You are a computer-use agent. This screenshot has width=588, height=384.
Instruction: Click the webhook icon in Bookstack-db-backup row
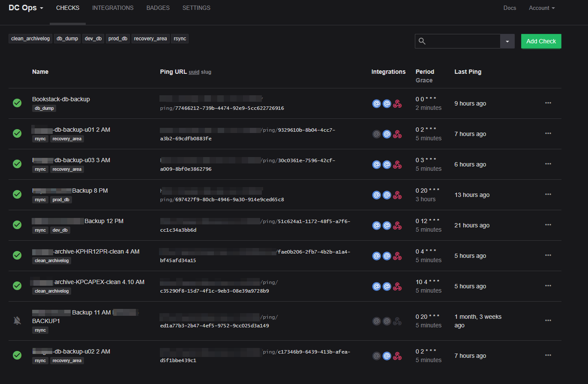tap(397, 103)
